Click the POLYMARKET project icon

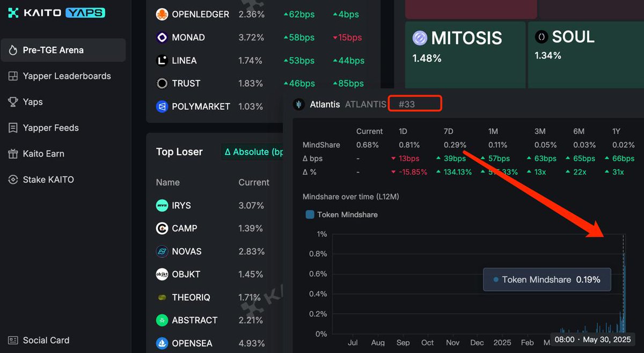pyautogui.click(x=162, y=106)
